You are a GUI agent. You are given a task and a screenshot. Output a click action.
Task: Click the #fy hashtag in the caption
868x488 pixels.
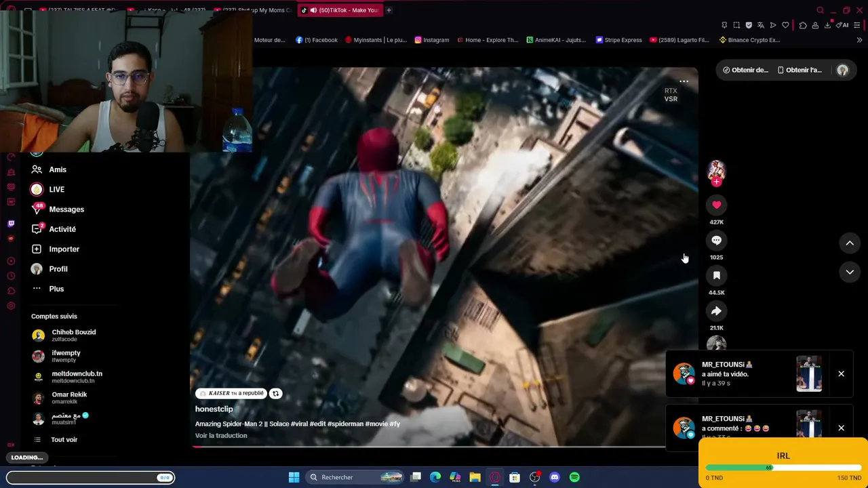(395, 424)
